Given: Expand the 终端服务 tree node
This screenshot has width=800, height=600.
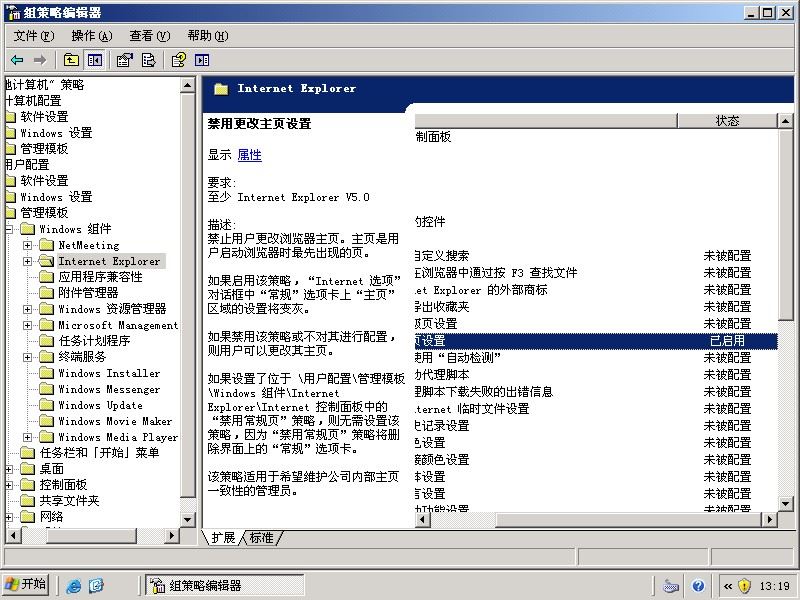Looking at the screenshot, I should tap(28, 357).
